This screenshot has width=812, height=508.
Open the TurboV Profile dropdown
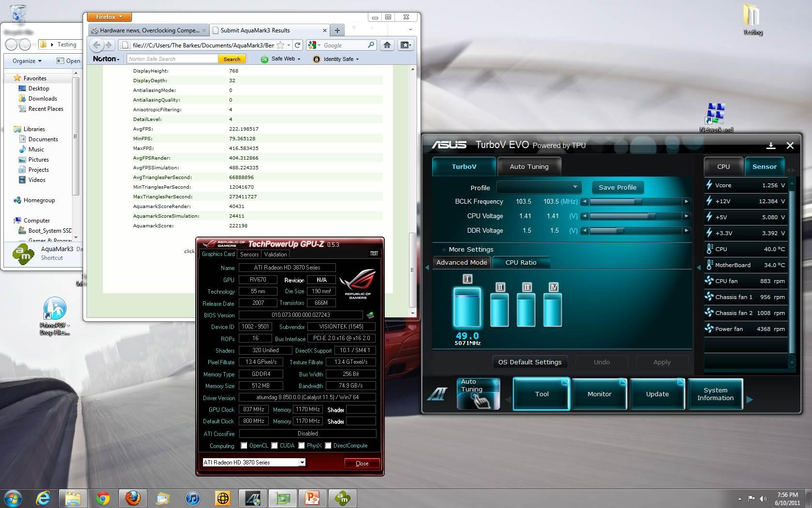pyautogui.click(x=538, y=187)
